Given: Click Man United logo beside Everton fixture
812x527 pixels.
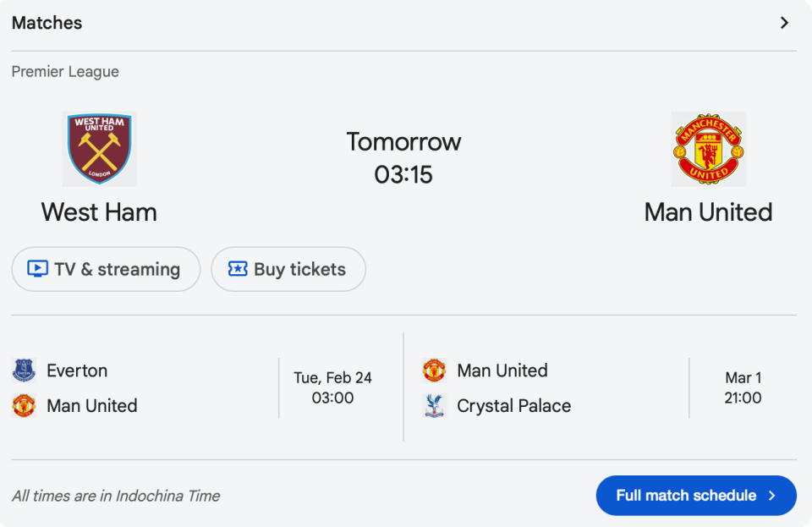Looking at the screenshot, I should click(x=24, y=406).
